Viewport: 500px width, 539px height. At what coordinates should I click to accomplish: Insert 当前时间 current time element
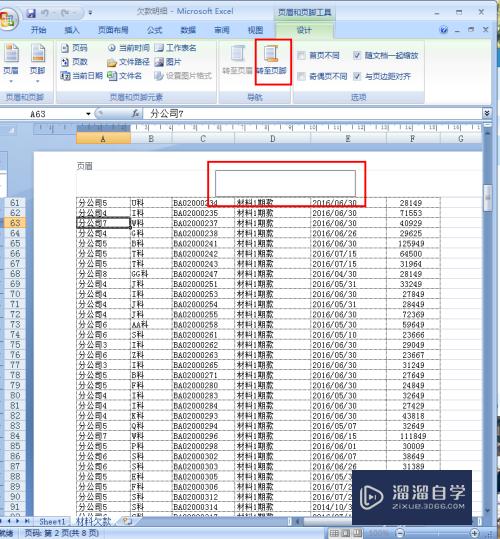tap(128, 48)
